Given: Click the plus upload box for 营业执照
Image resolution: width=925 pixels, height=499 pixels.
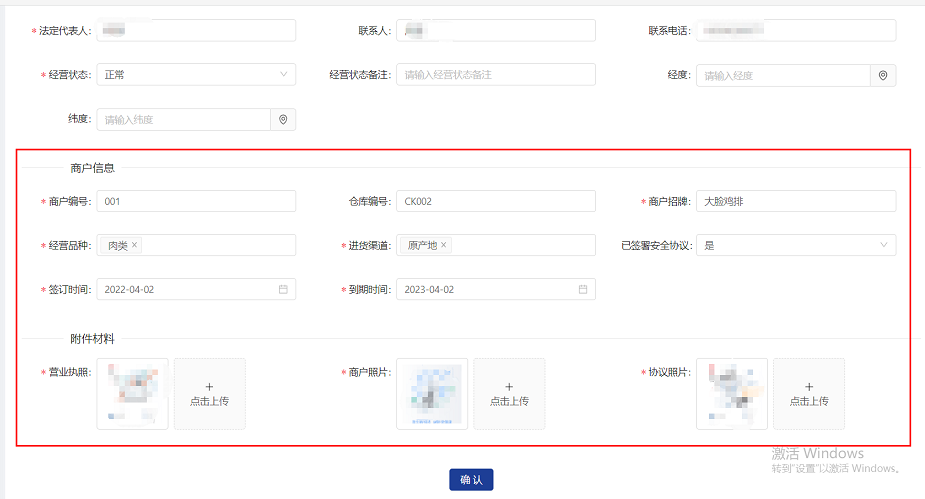Looking at the screenshot, I should 209,394.
